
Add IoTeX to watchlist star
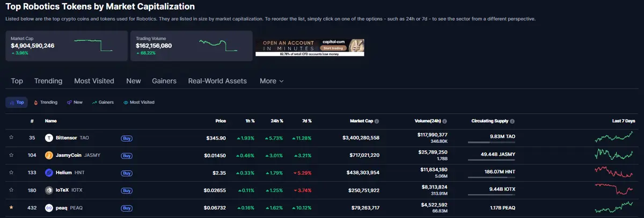click(11, 190)
